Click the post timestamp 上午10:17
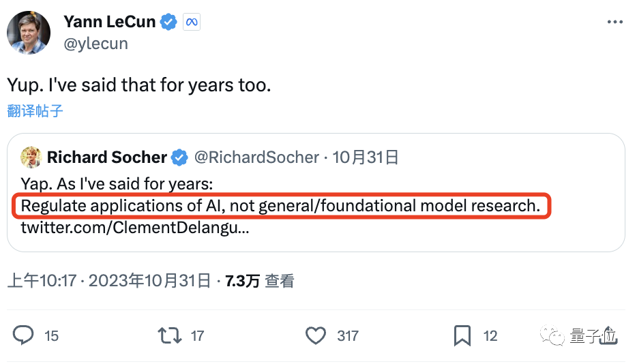The width and height of the screenshot is (637, 364). click(x=42, y=281)
